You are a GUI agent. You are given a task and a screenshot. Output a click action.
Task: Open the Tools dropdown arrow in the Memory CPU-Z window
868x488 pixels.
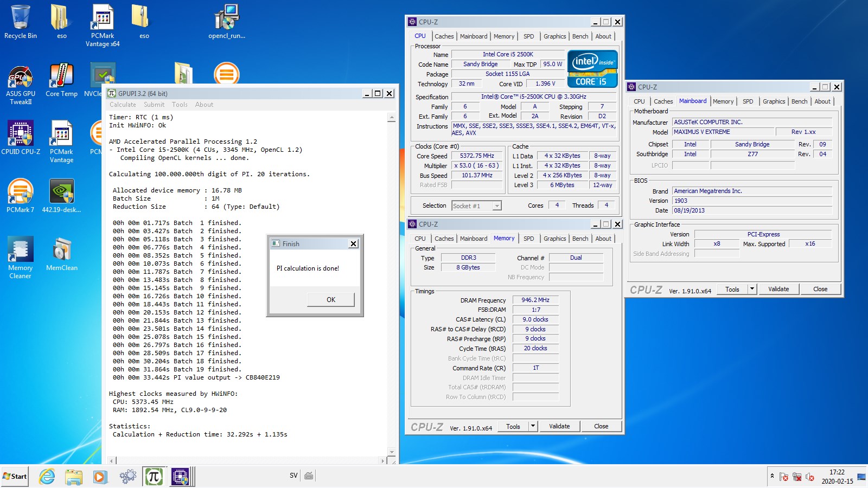[x=533, y=426]
